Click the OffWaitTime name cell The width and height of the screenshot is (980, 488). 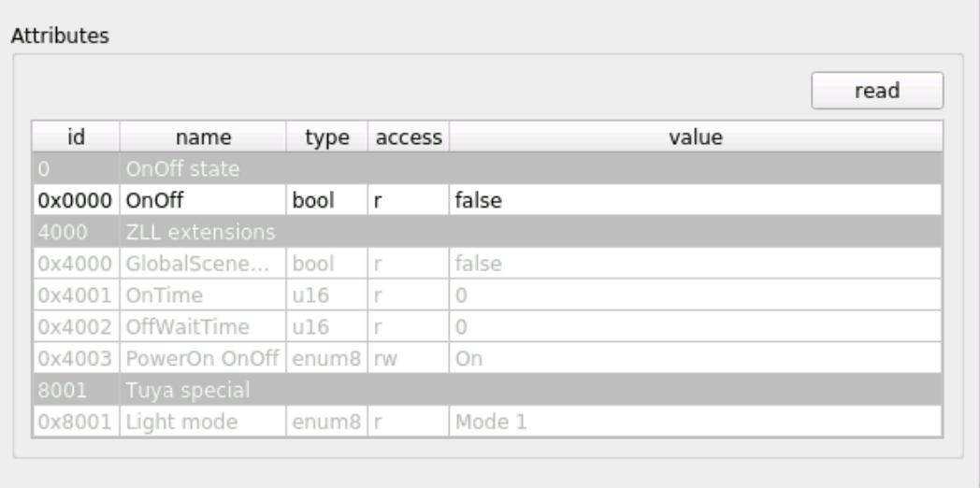(203, 327)
